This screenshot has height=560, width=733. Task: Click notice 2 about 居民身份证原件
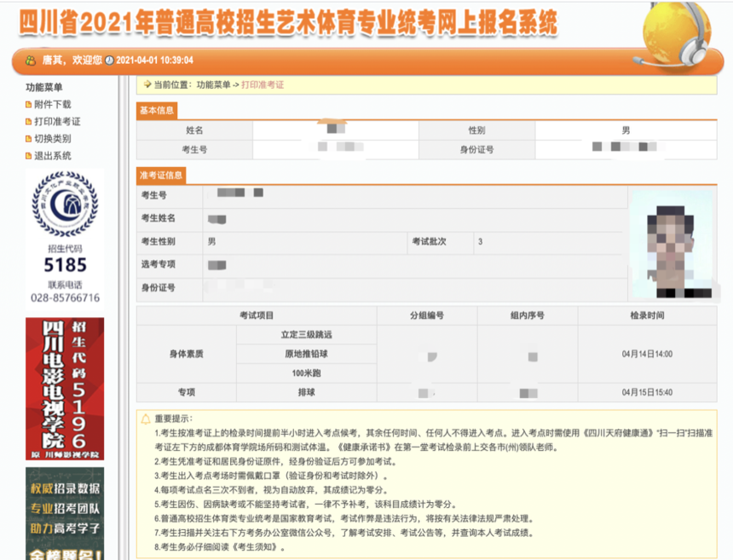coord(276,462)
